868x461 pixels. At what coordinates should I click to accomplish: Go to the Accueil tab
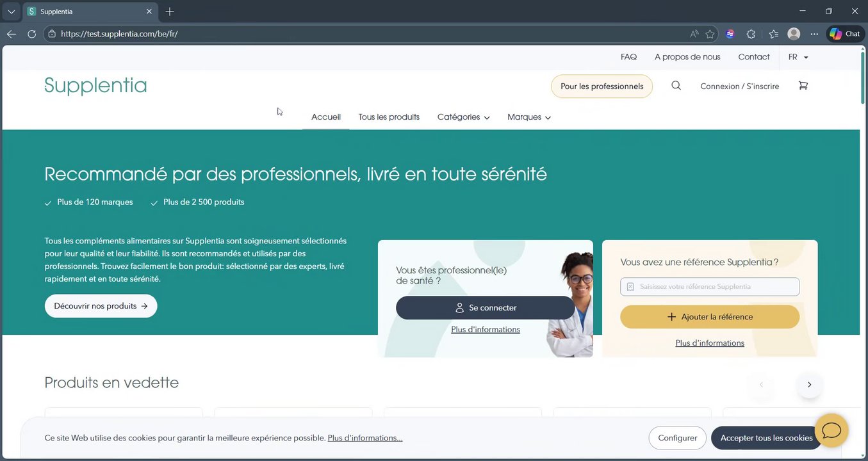(x=326, y=117)
